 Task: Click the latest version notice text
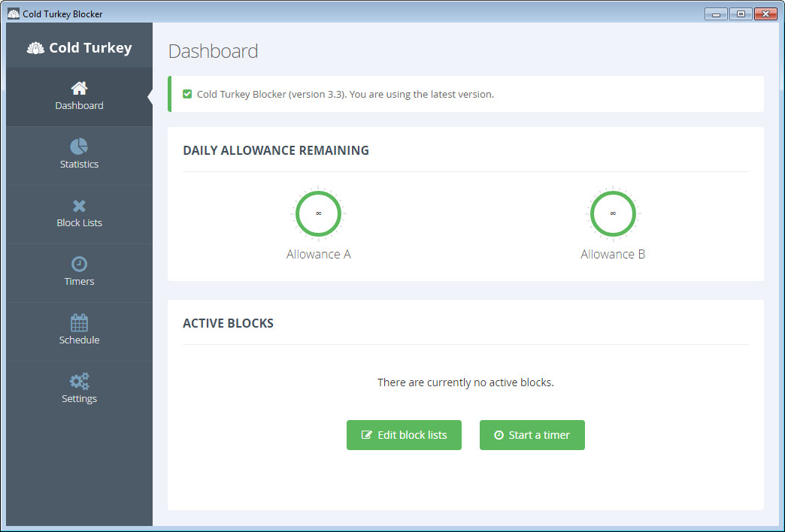click(345, 95)
